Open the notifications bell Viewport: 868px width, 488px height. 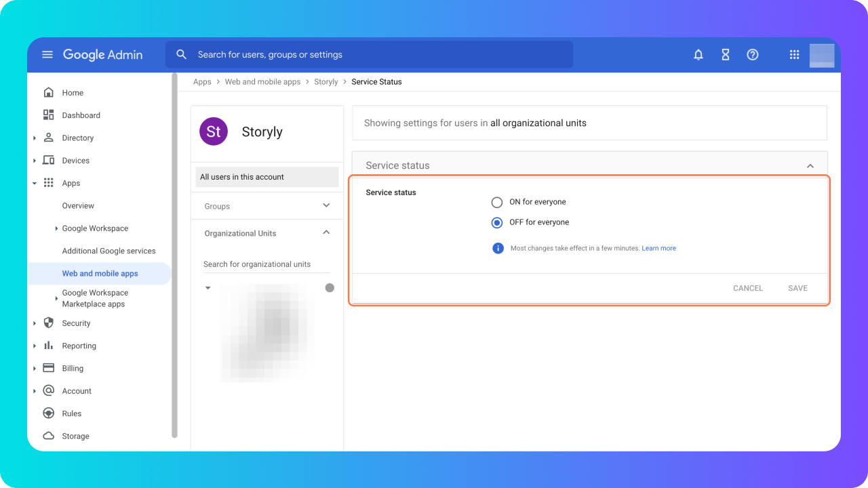698,55
